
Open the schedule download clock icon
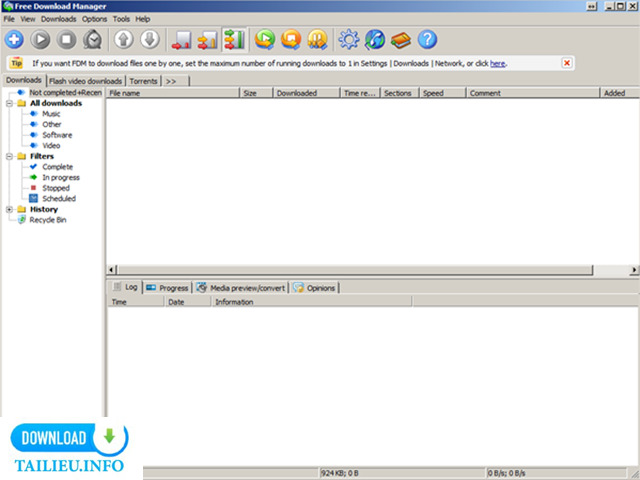93,40
